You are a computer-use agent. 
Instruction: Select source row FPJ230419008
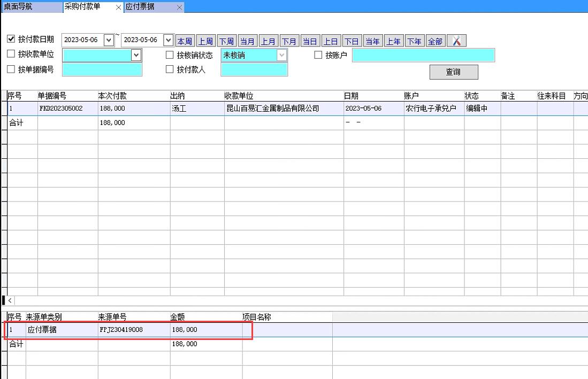[x=121, y=330]
